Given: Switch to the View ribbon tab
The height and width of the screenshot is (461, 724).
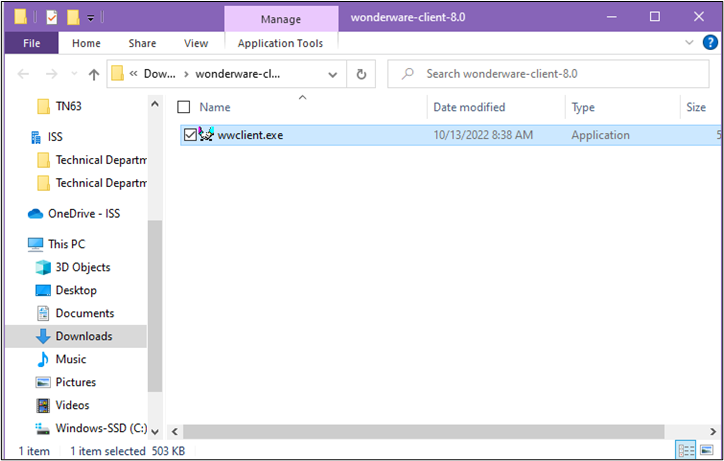Looking at the screenshot, I should point(196,43).
